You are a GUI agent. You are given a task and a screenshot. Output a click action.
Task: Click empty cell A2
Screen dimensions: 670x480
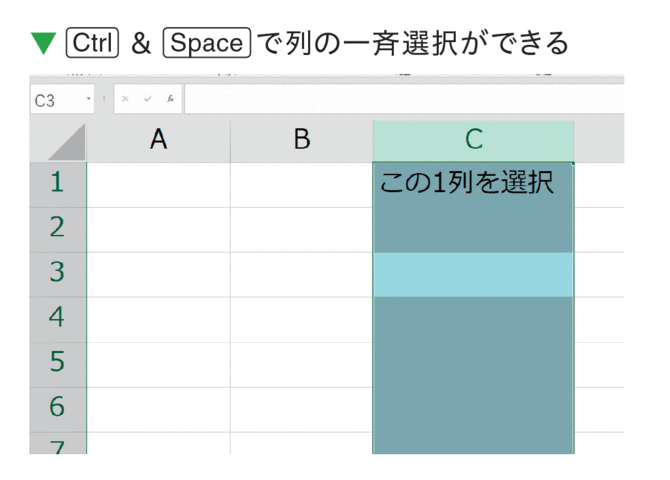coord(159,230)
